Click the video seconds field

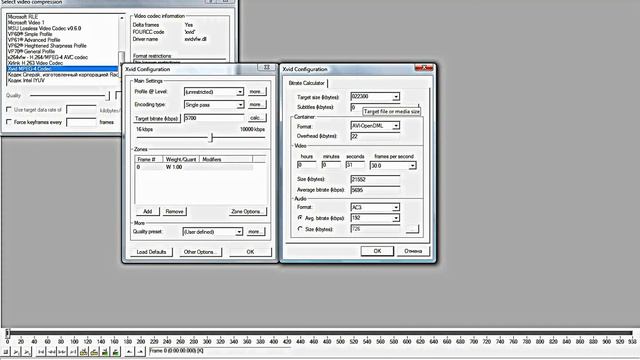[x=355, y=165]
